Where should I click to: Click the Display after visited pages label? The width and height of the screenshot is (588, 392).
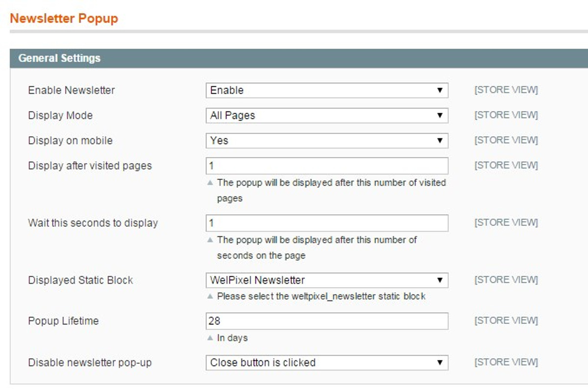tap(90, 166)
